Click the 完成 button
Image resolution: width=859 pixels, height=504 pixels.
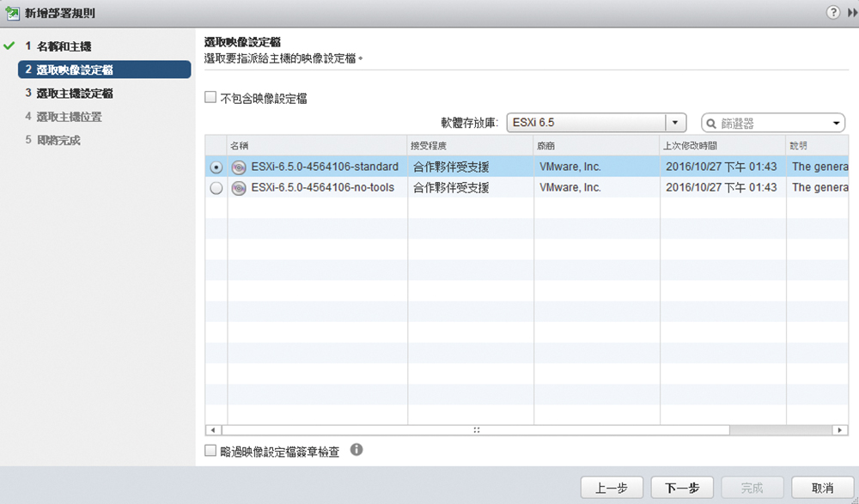[752, 488]
